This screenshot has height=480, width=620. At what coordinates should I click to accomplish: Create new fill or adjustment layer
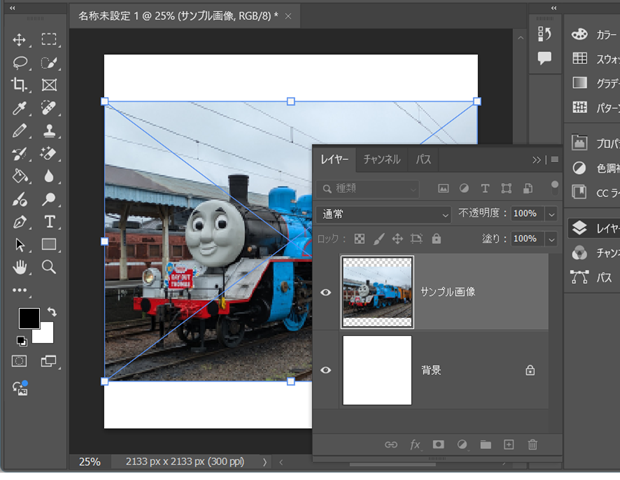(x=462, y=444)
